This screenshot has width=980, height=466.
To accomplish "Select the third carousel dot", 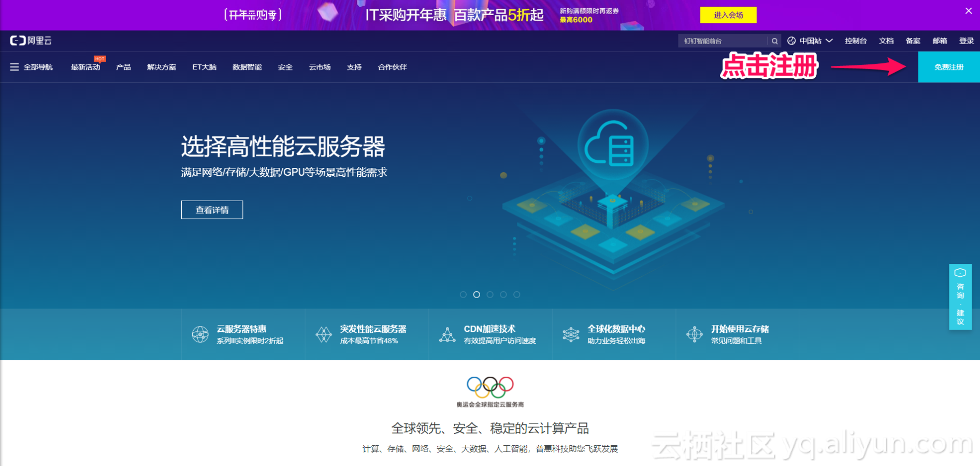I will tap(490, 294).
